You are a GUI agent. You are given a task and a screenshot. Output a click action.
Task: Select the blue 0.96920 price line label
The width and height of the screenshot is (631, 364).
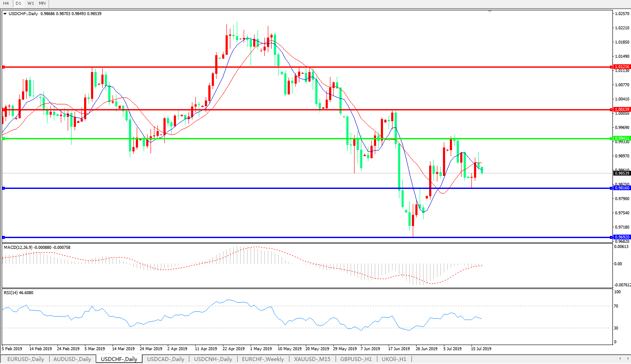click(622, 237)
